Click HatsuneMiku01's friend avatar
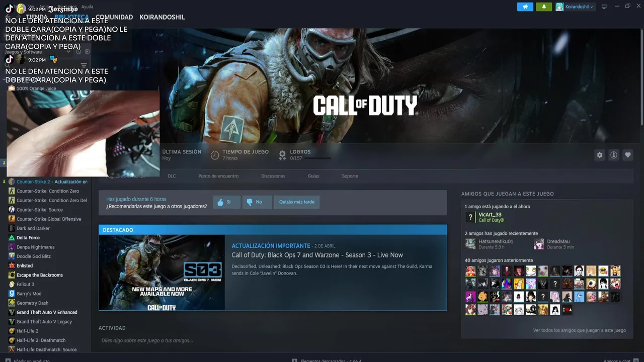 (470, 244)
